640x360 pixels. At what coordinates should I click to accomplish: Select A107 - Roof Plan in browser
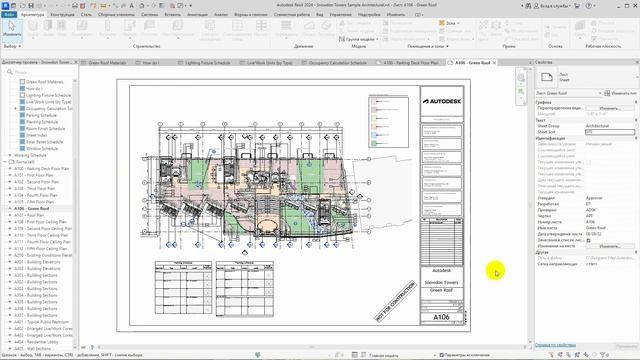[29, 215]
